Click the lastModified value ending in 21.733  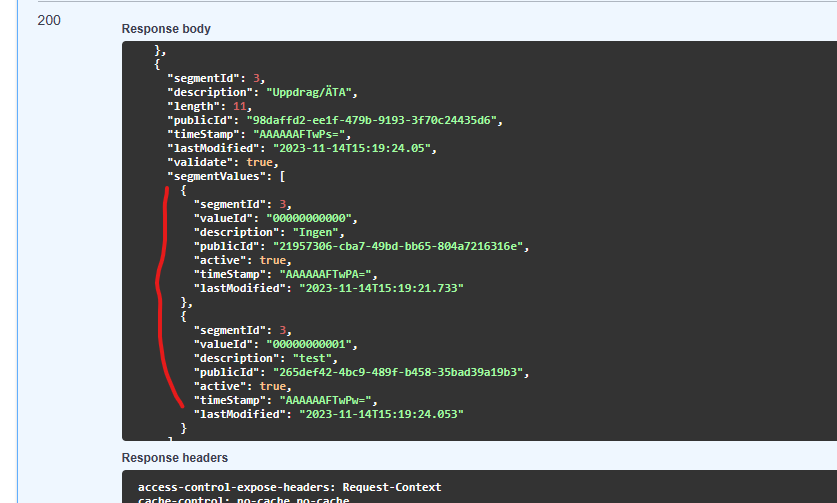[381, 288]
